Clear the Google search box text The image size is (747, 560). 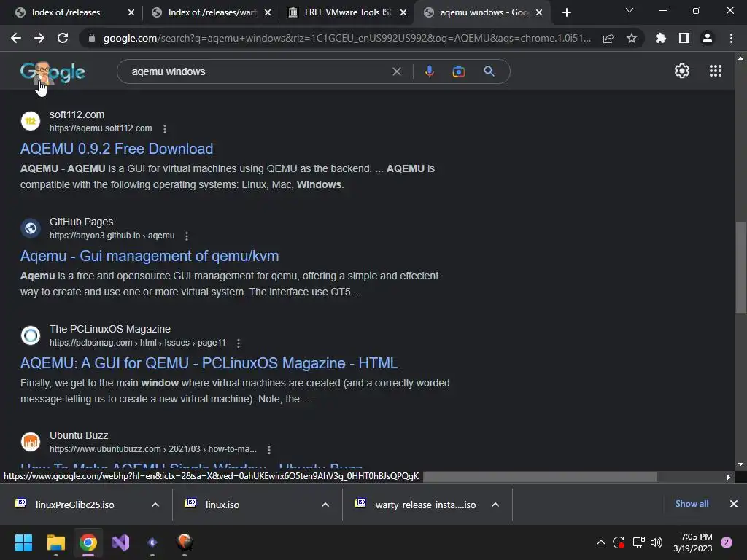click(x=396, y=71)
